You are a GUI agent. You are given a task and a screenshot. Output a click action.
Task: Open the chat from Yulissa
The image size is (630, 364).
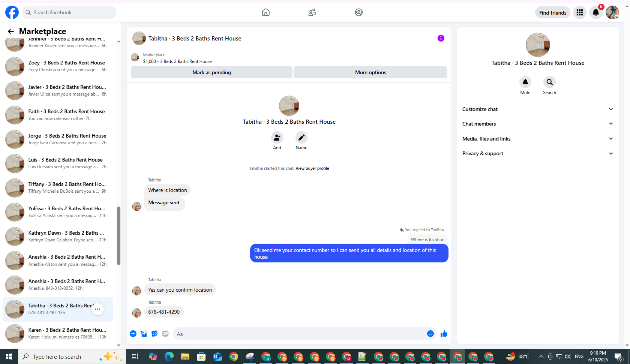coord(58,212)
